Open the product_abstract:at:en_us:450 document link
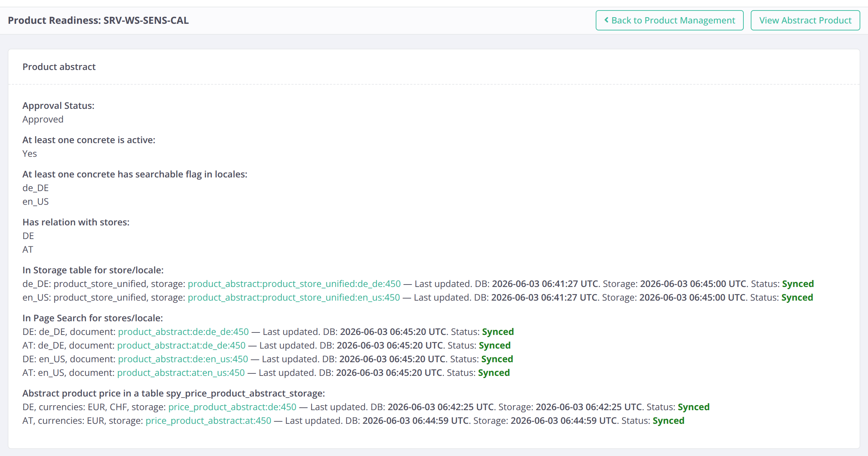This screenshot has height=456, width=868. 181,372
